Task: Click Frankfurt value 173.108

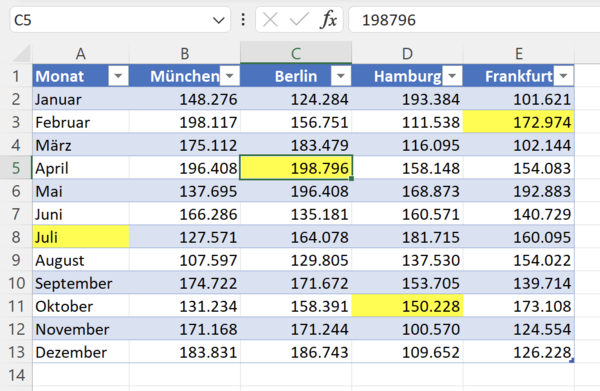Action: point(518,306)
